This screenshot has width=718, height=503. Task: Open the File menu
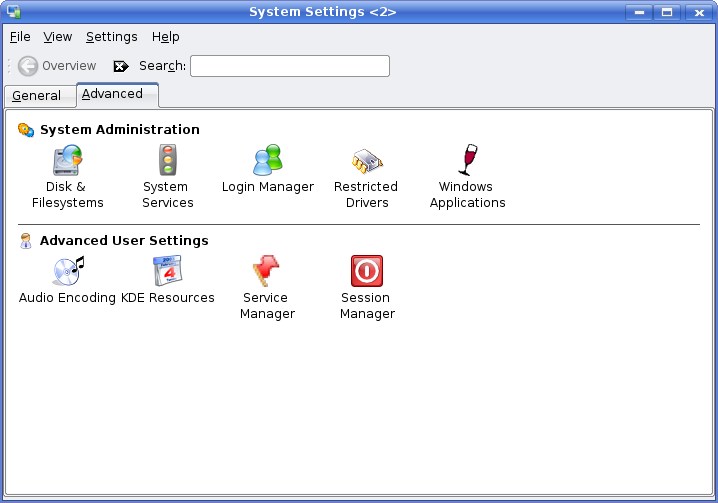20,37
